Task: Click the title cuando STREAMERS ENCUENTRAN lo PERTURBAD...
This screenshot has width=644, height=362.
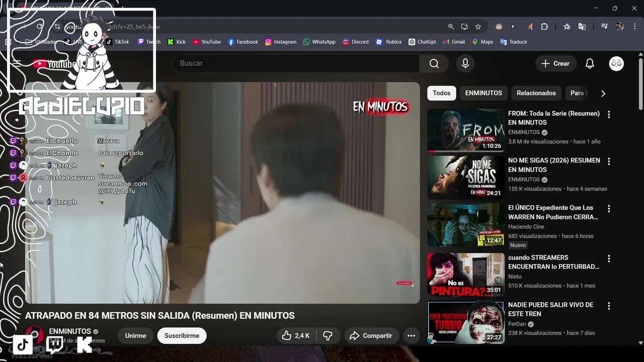Action: coord(553,262)
